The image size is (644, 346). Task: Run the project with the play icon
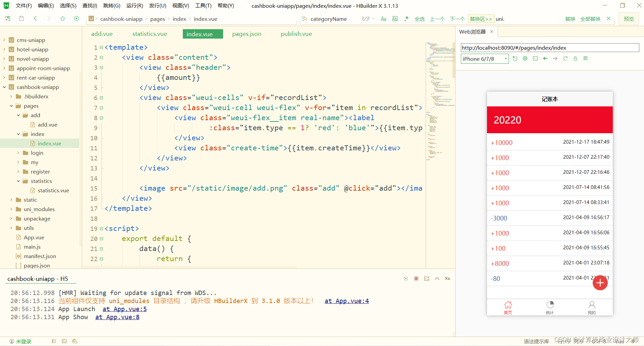point(76,18)
